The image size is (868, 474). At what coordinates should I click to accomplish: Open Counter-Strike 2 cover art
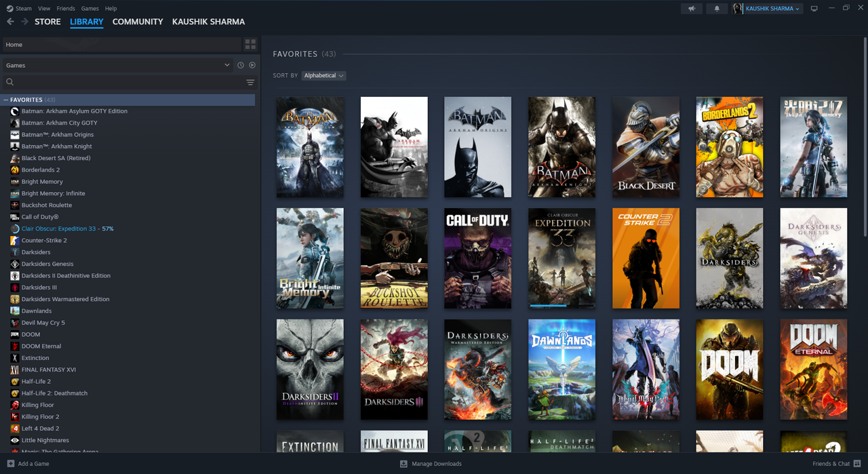pos(646,258)
